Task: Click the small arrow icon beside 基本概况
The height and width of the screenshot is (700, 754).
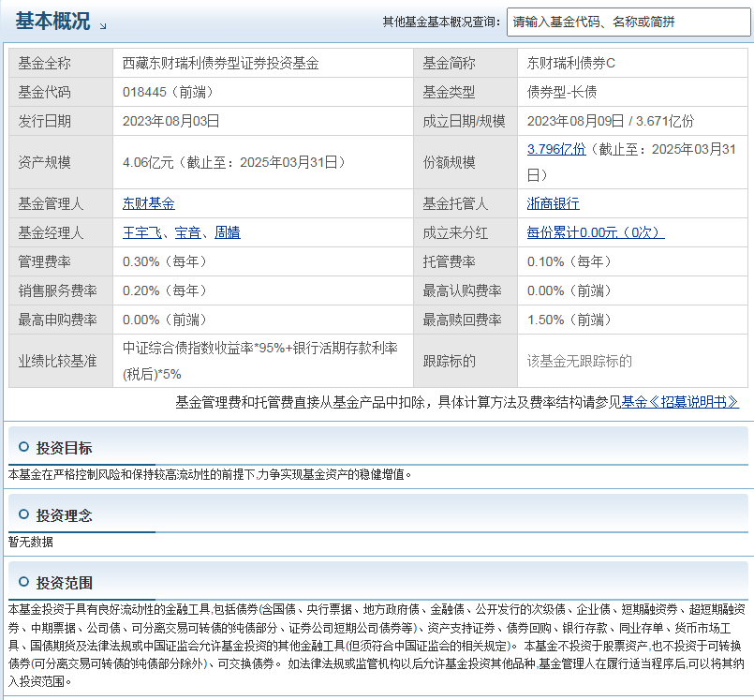Action: tap(103, 26)
